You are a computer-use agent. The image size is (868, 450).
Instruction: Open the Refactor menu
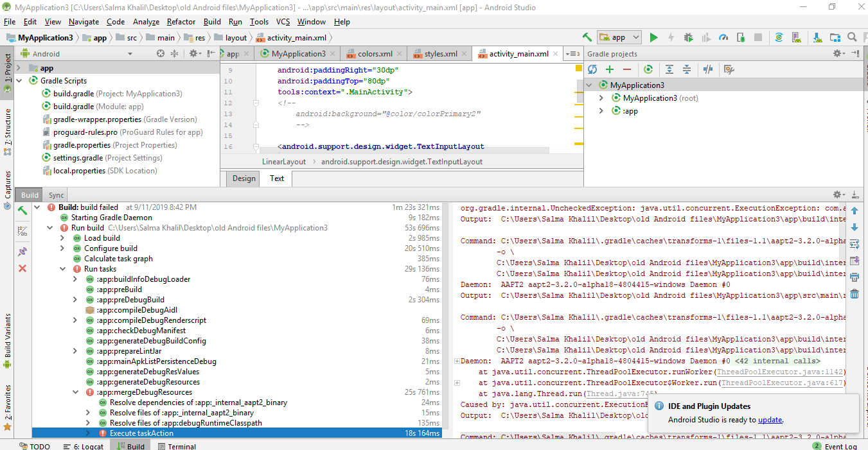tap(181, 22)
